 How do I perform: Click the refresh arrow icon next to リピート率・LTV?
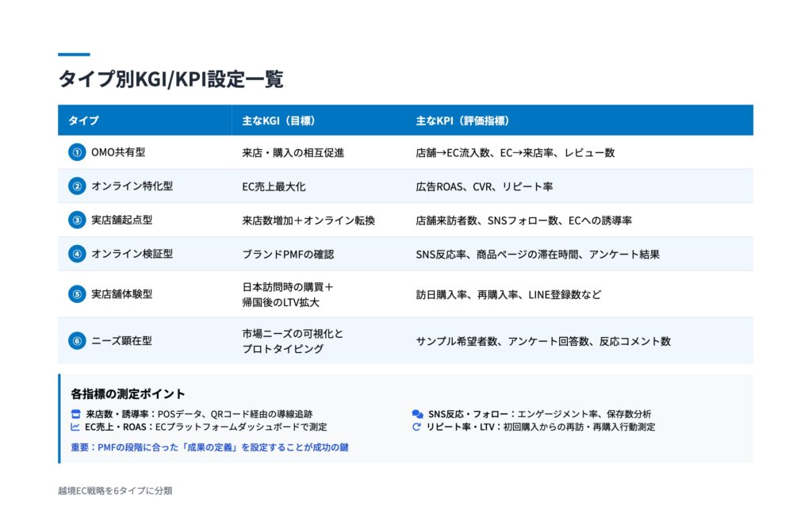[417, 427]
